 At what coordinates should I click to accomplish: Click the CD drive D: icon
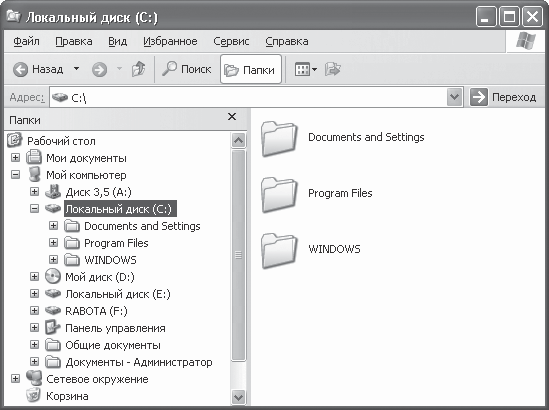[53, 276]
